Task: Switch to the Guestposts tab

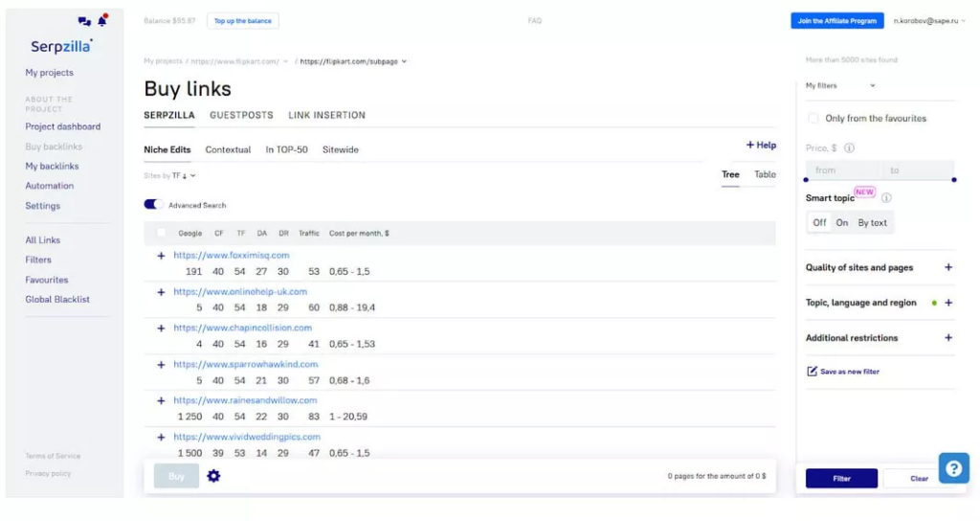Action: pyautogui.click(x=241, y=115)
